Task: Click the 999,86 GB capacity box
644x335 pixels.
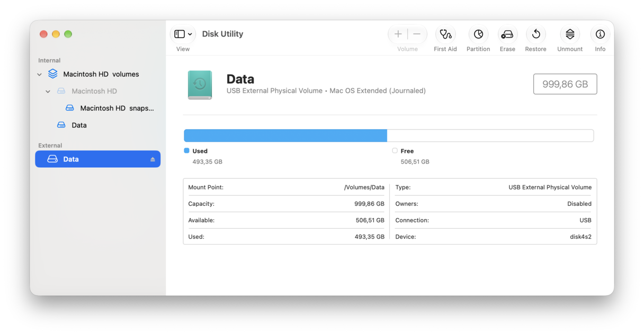Action: pos(565,84)
